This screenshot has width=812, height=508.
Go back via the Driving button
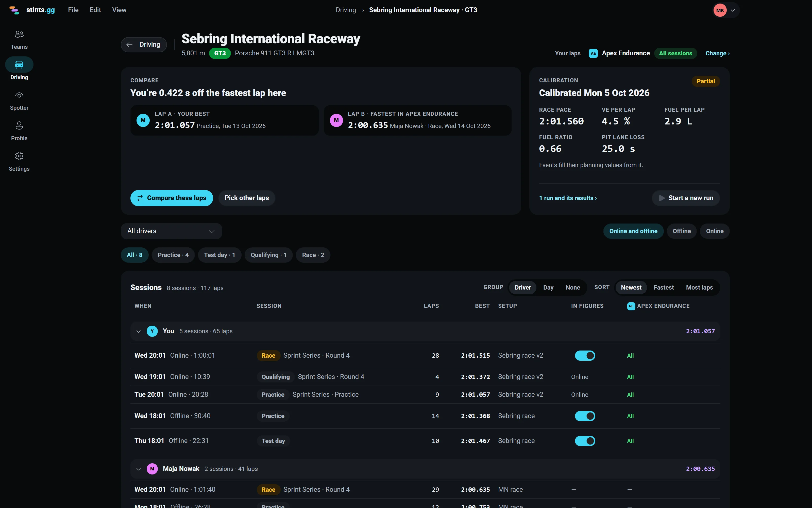(144, 45)
